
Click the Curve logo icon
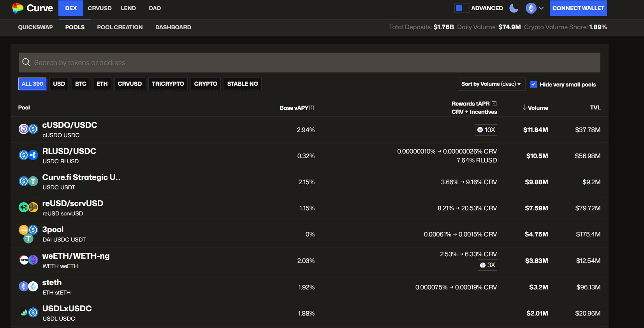[x=18, y=8]
